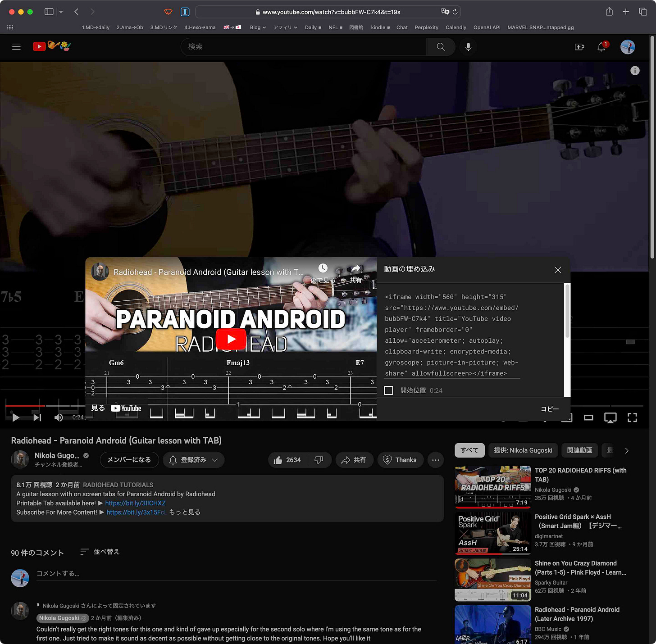The height and width of the screenshot is (644, 656).
Task: Open the Perplexity bookmark
Action: pos(426,27)
